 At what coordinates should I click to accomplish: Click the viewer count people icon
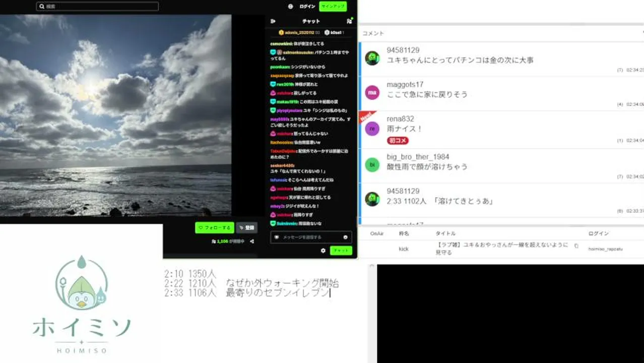tap(214, 241)
